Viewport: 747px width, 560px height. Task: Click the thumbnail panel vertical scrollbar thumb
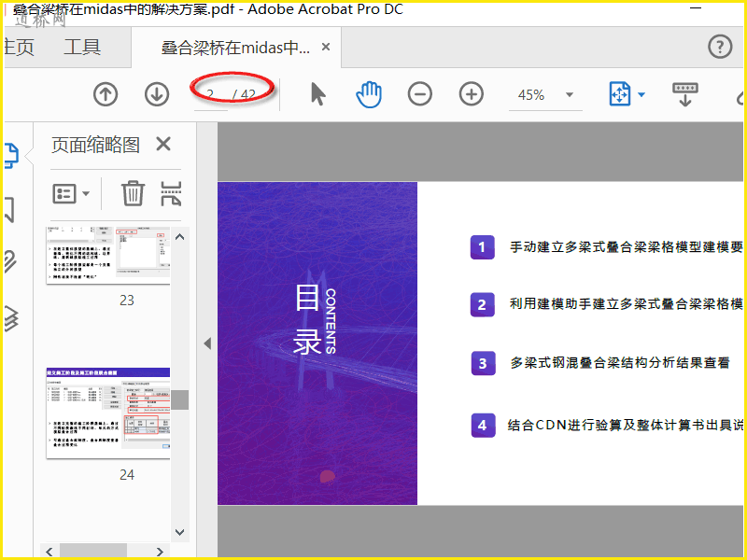point(180,400)
